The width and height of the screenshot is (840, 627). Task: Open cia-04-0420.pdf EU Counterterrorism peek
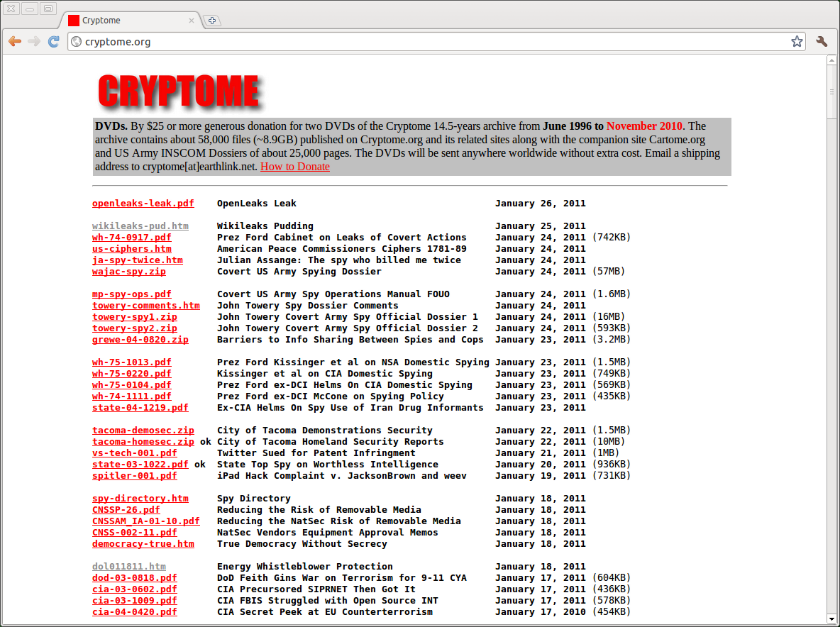(134, 611)
